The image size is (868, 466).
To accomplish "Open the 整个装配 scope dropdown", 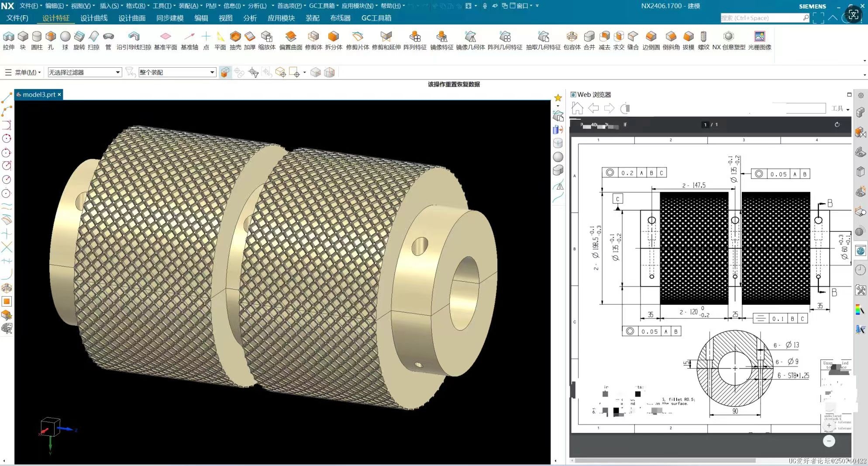I will (177, 72).
